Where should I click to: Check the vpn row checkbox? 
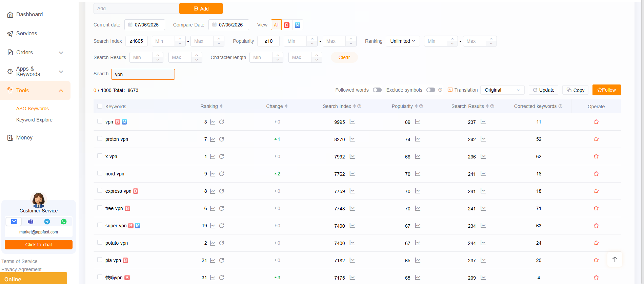[x=100, y=121]
